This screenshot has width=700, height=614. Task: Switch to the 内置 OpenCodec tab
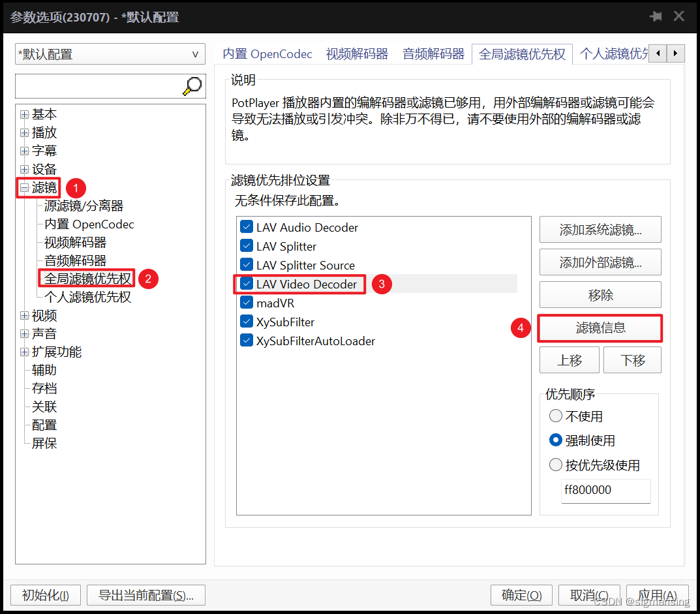[267, 54]
